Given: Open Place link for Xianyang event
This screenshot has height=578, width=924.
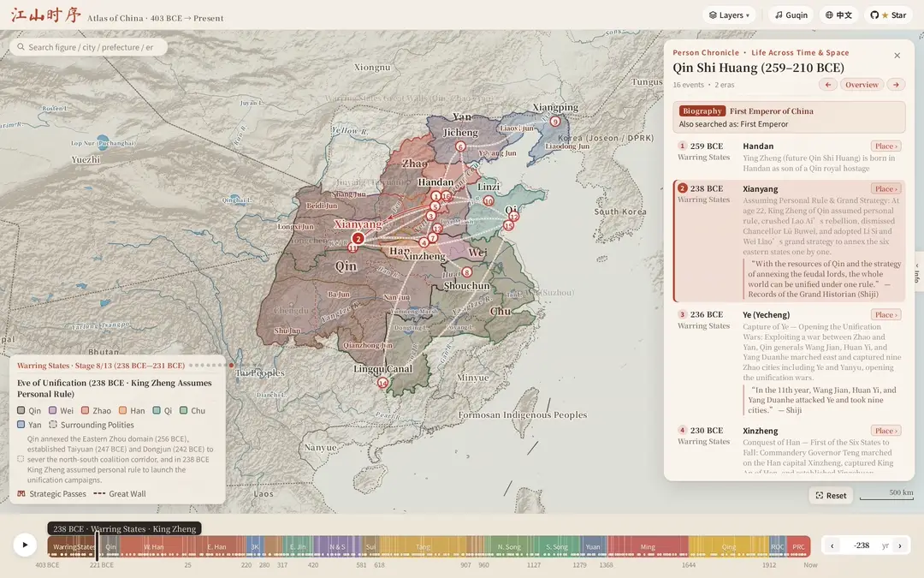Looking at the screenshot, I should click(x=885, y=188).
